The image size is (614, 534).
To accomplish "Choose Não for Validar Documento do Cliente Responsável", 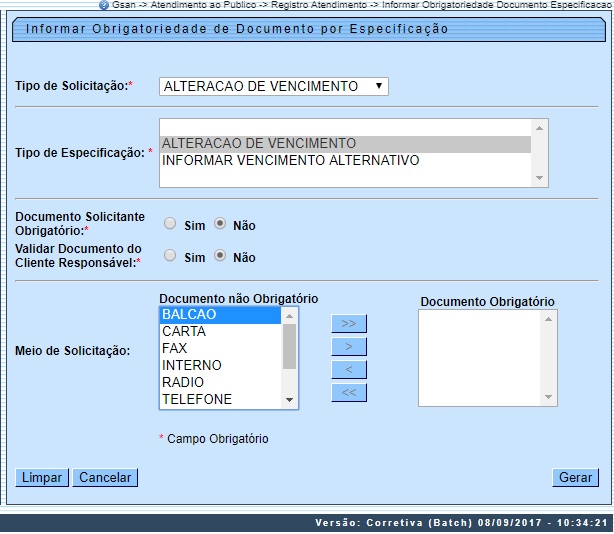I will point(220,256).
